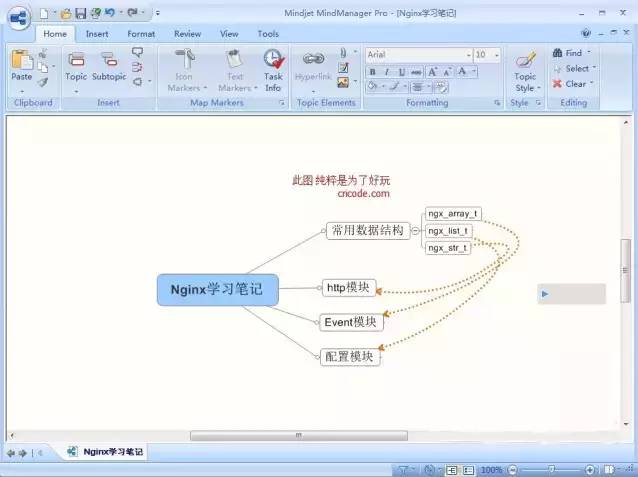This screenshot has height=477, width=638.
Task: Open Task Info panel
Action: tap(273, 69)
